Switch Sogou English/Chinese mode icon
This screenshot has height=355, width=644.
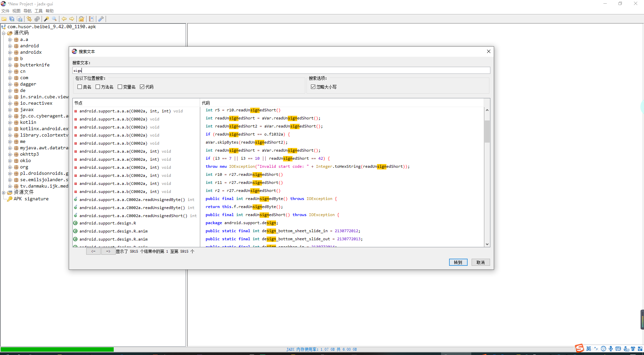pyautogui.click(x=589, y=349)
